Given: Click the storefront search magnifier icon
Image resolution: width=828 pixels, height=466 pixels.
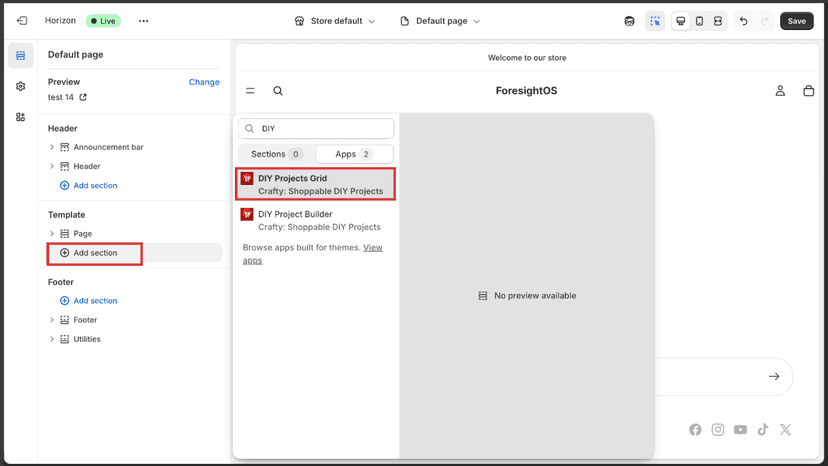Looking at the screenshot, I should 278,91.
